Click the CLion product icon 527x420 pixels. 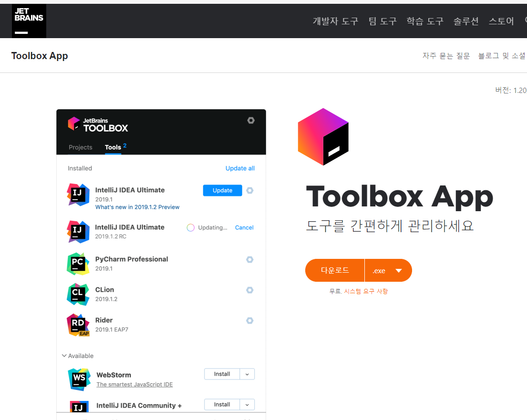78,294
